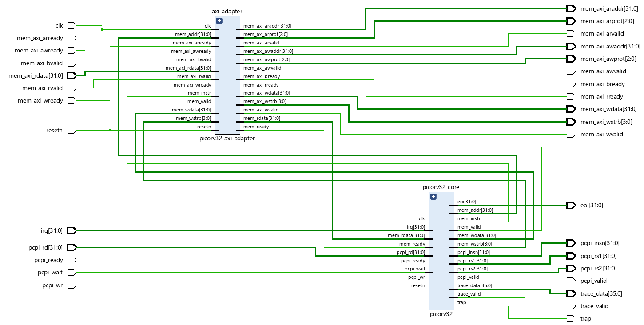Click the resetn net junction dot
The width and height of the screenshot is (644, 325).
tap(110, 130)
